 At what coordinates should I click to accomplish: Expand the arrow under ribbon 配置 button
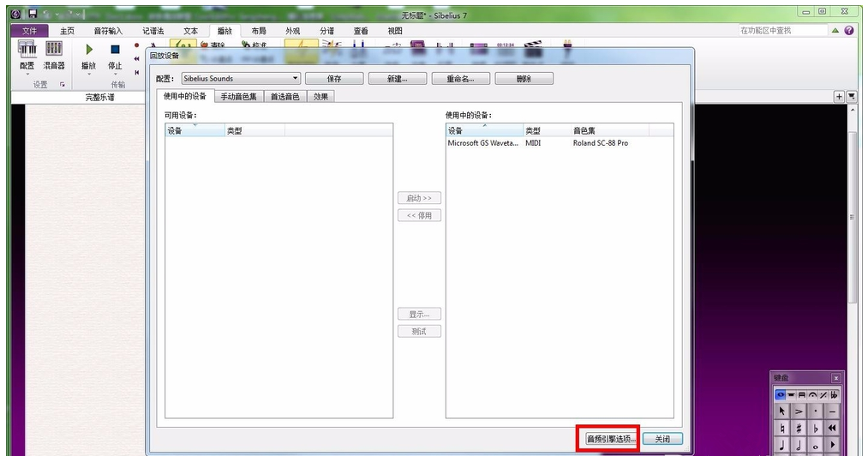(27, 74)
